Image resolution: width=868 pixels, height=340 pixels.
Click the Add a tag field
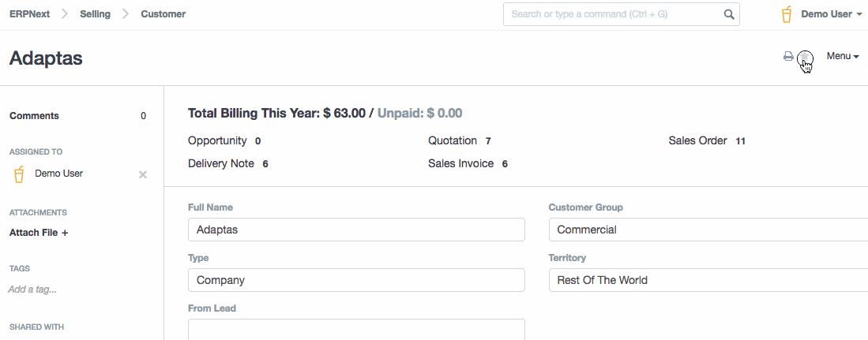click(x=32, y=290)
